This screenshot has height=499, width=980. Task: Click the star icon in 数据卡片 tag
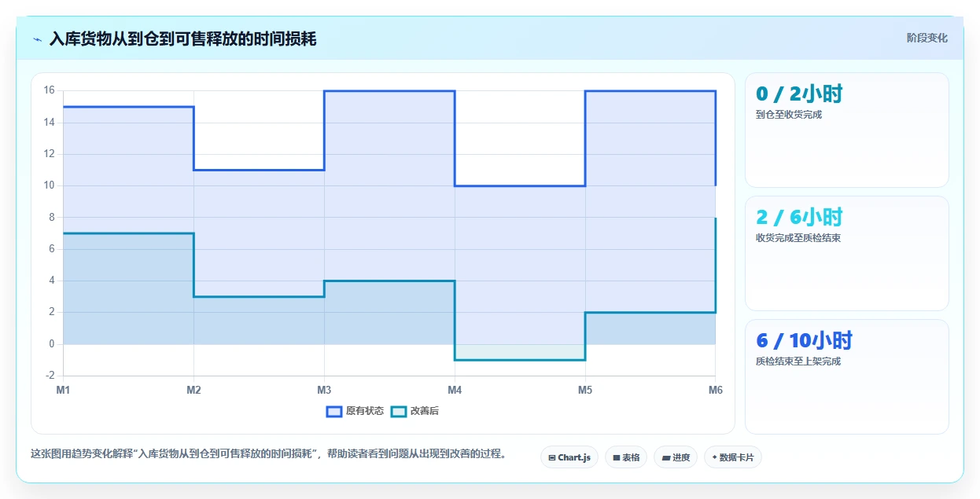715,457
